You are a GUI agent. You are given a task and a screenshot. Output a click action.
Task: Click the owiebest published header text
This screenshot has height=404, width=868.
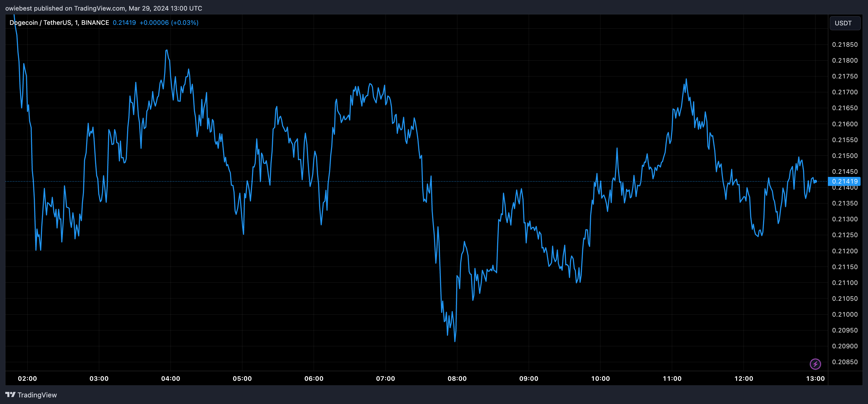click(x=104, y=8)
